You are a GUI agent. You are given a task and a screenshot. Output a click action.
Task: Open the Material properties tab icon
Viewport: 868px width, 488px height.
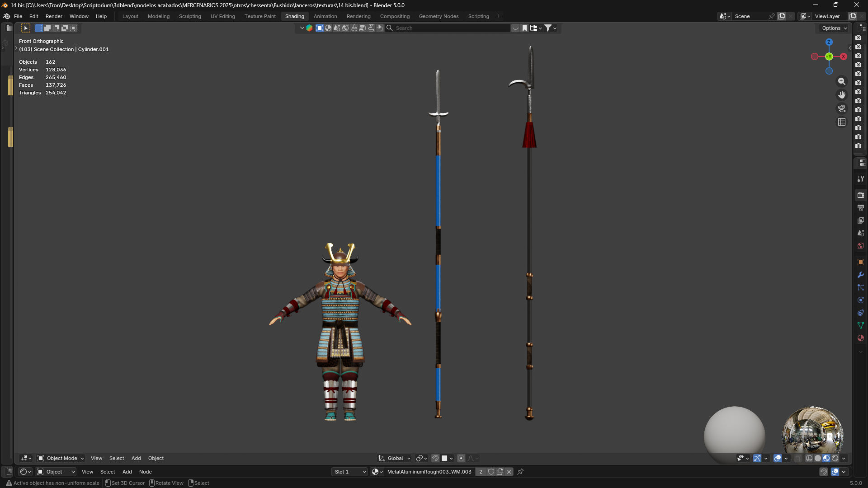[861, 338]
